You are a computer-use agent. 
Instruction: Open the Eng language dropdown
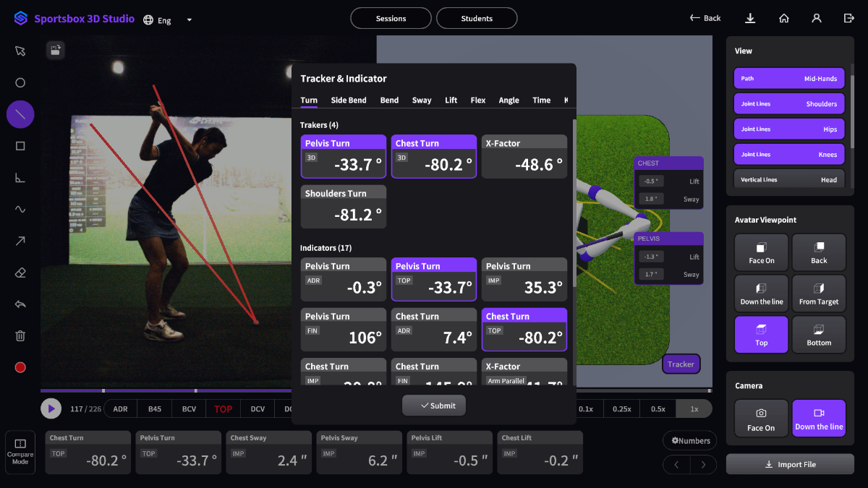169,20
